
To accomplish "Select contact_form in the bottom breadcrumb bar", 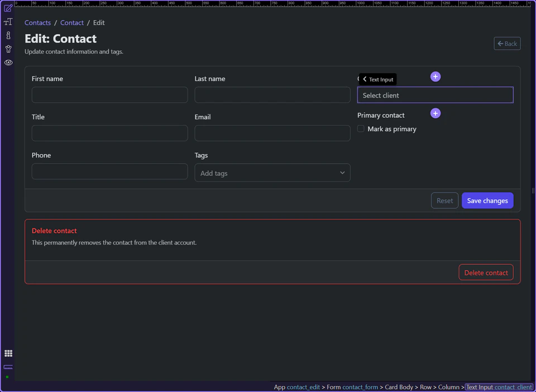I will pyautogui.click(x=359, y=387).
